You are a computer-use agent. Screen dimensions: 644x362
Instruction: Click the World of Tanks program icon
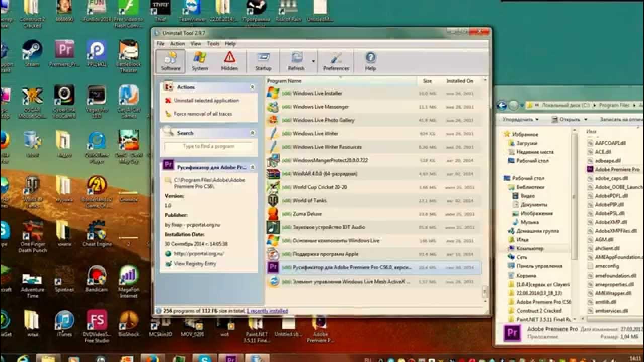click(x=273, y=201)
